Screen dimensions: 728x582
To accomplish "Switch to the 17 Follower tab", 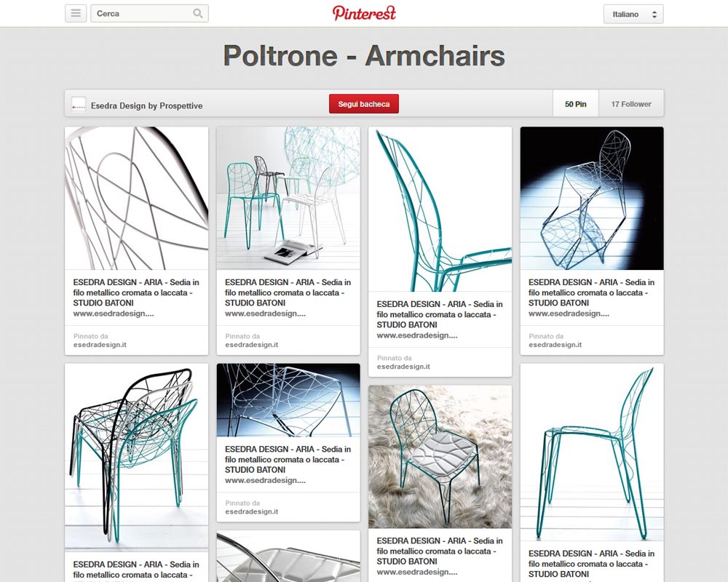I will click(x=630, y=104).
